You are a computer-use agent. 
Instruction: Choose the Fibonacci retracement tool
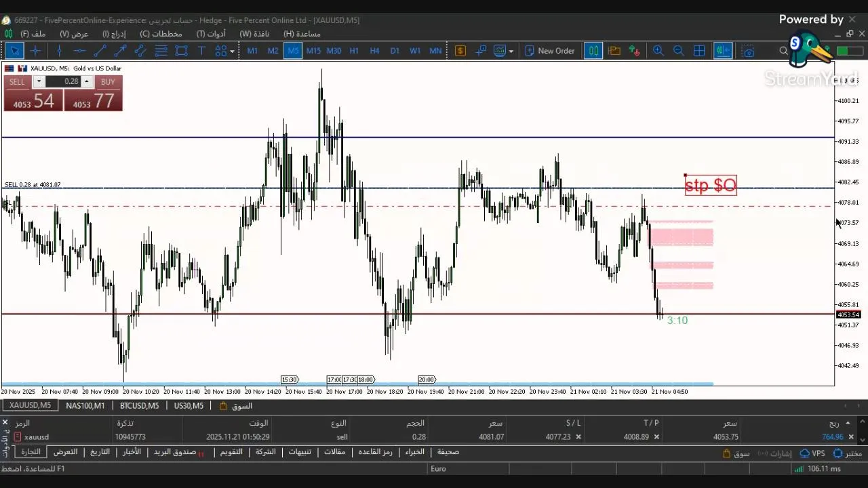(x=161, y=51)
